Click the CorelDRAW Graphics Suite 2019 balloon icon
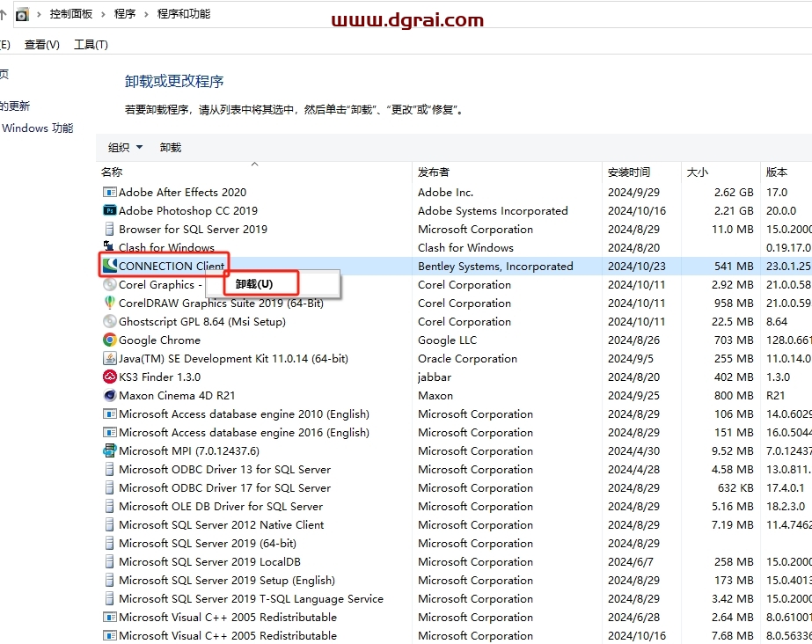The width and height of the screenshot is (812, 644). [109, 303]
